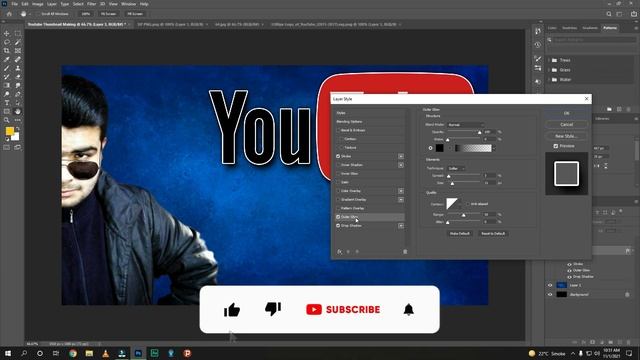Click the search icon at top right
This screenshot has height=360, width=640.
tap(609, 14)
